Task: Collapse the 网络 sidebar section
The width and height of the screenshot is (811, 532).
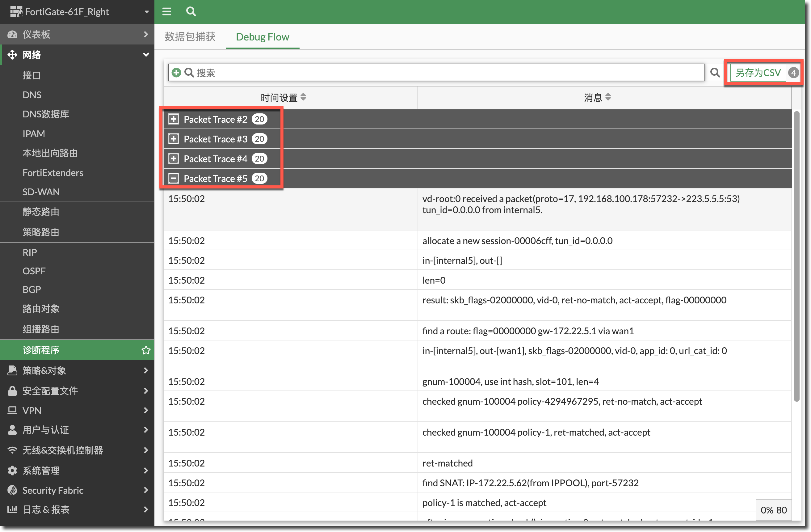Action: pos(146,55)
